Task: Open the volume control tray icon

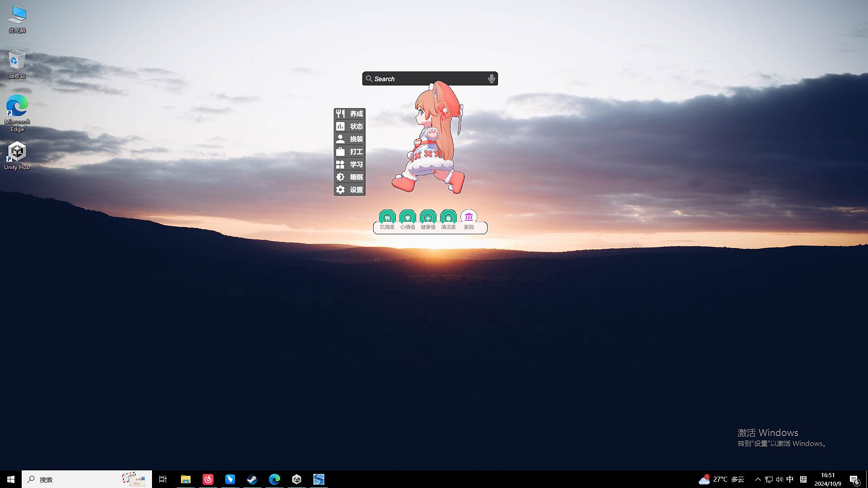Action: 779,479
